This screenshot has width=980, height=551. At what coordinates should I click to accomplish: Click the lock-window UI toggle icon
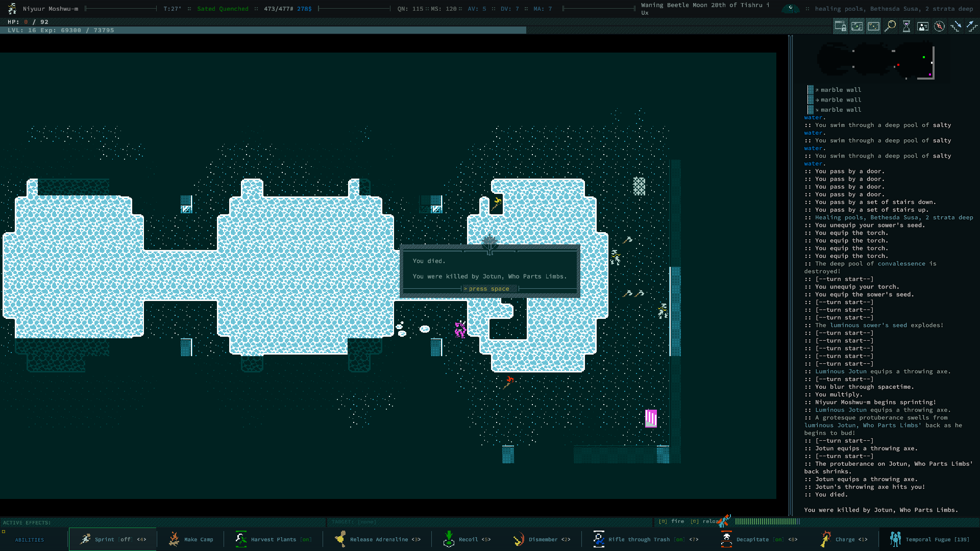(841, 26)
